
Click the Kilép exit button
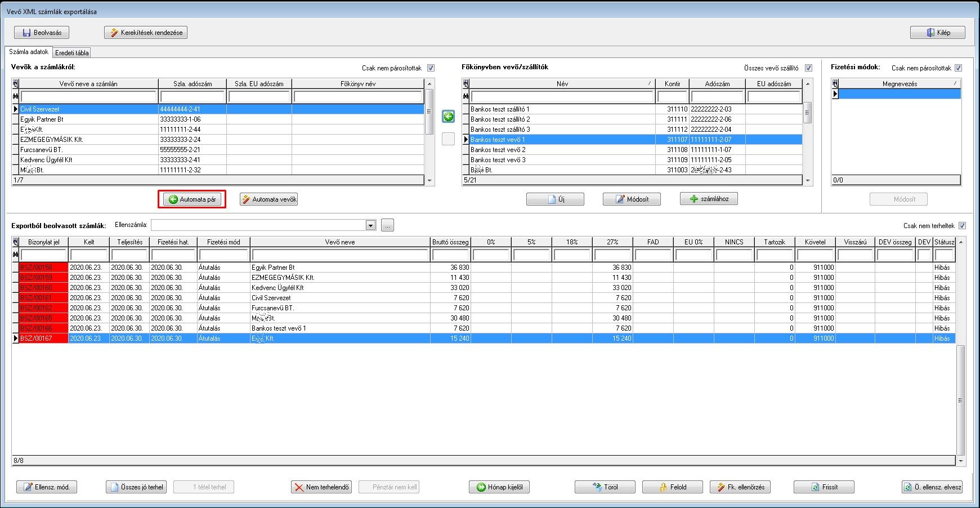938,33
